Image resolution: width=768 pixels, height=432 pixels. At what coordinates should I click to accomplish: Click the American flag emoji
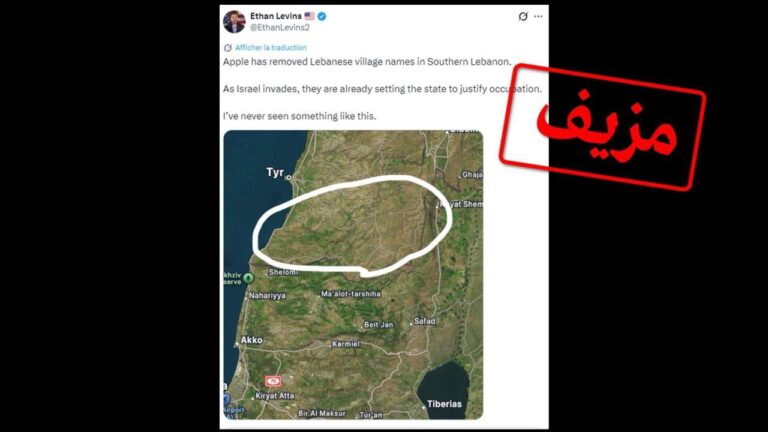pos(310,16)
